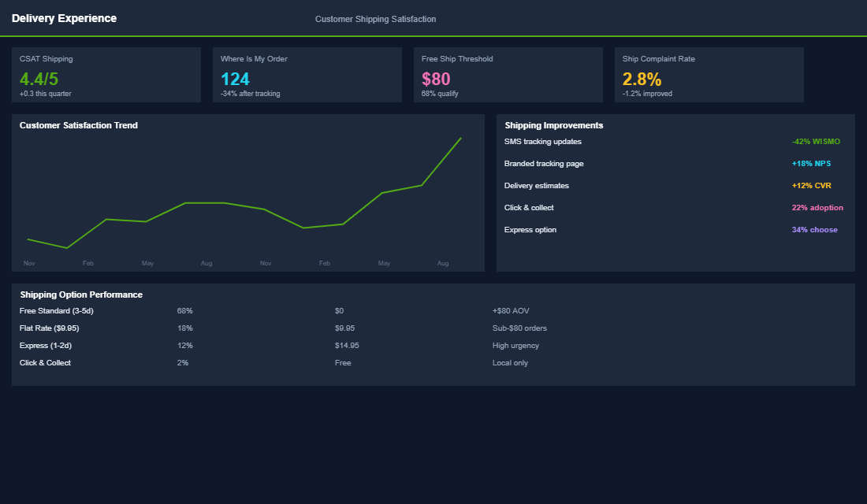Click the +12% CVR result
This screenshot has width=867, height=504.
pyautogui.click(x=811, y=185)
